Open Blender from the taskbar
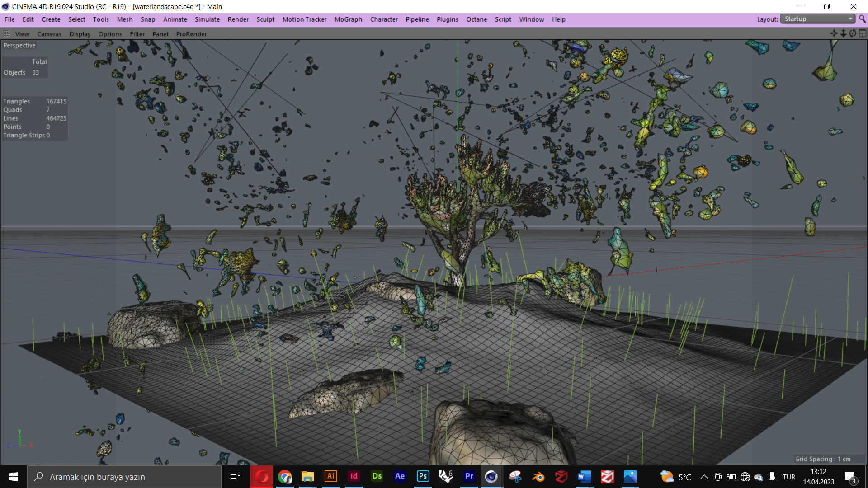The width and height of the screenshot is (868, 488). (x=538, y=477)
